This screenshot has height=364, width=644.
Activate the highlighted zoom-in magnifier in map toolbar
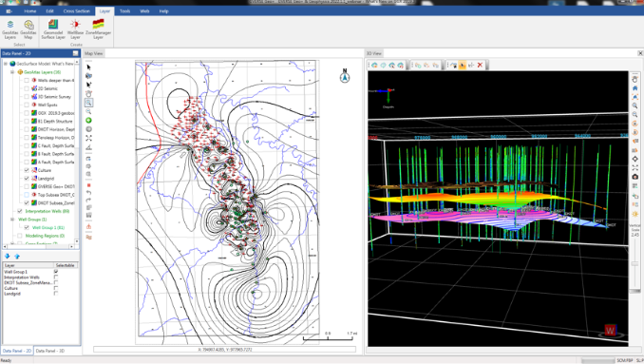click(88, 103)
